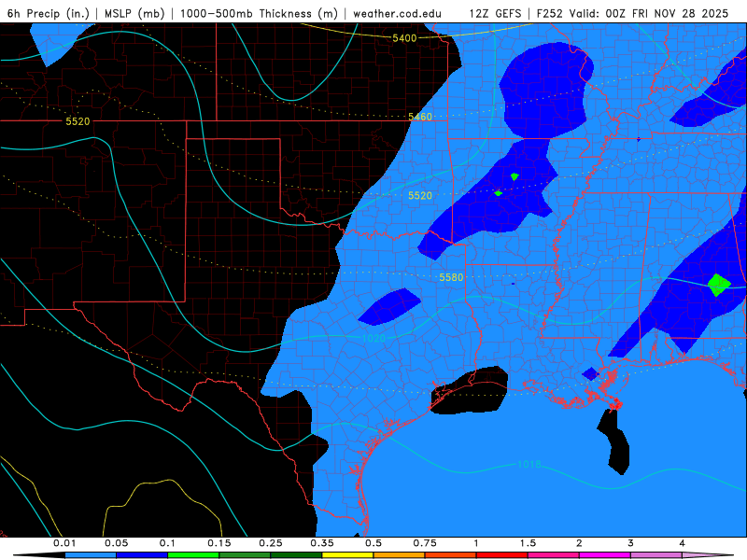
Task: Click the '0.01' color bar value
Action: 64,543
